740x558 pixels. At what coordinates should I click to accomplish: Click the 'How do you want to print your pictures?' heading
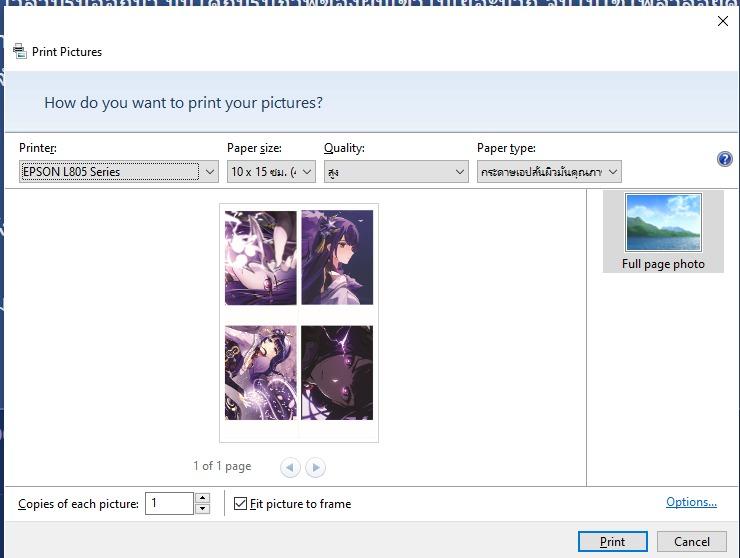pos(183,102)
